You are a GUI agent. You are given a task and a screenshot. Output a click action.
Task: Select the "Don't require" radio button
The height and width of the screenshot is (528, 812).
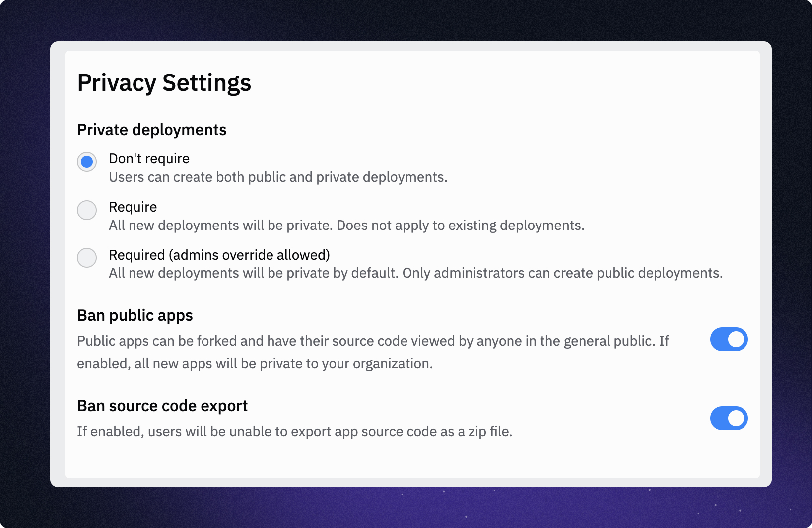click(x=87, y=162)
